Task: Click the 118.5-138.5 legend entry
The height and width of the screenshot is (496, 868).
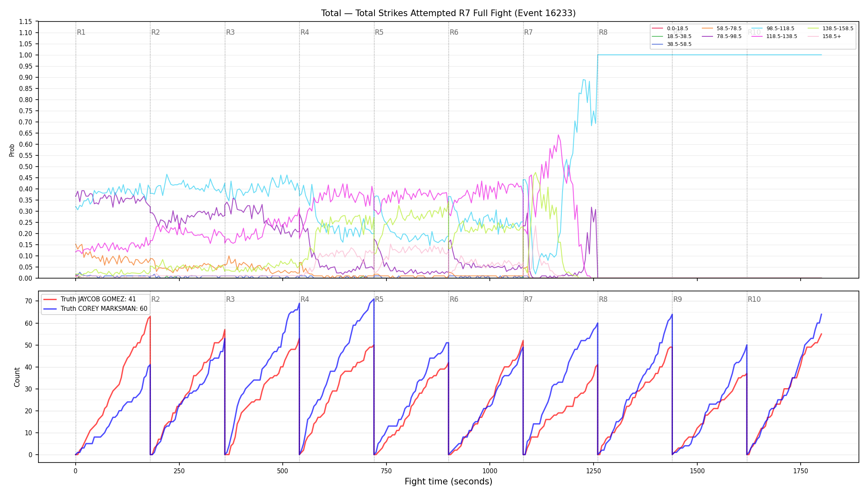Action: [775, 36]
